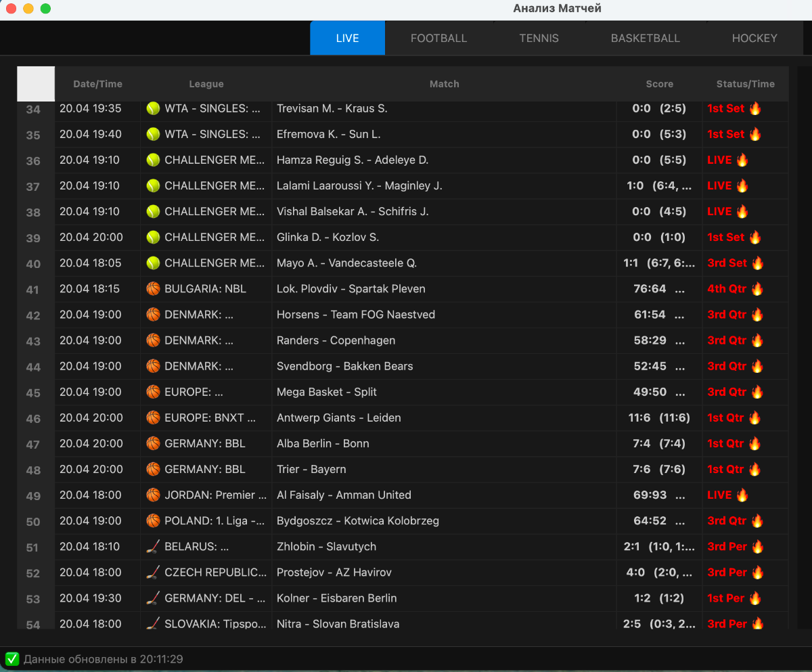812x672 pixels.
Task: Click fire icon beside Lok. Plovdiv 4th Qtr
Action: pyautogui.click(x=757, y=289)
